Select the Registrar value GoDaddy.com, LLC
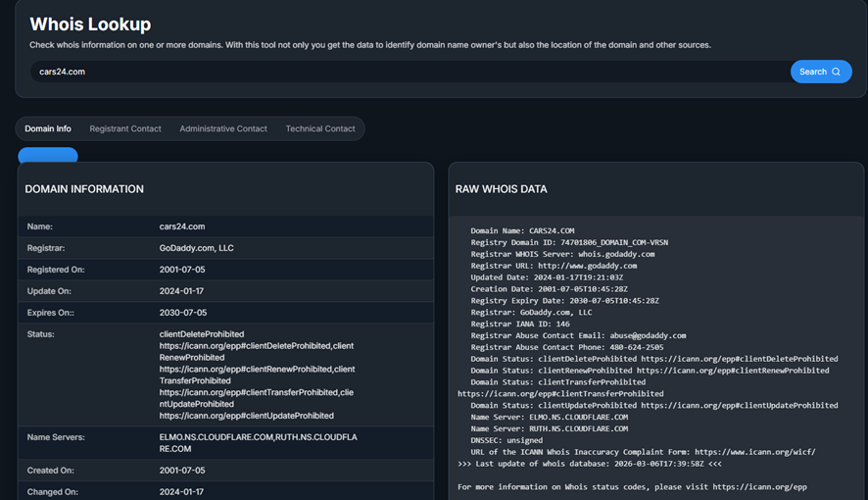This screenshot has width=868, height=500. click(x=197, y=248)
